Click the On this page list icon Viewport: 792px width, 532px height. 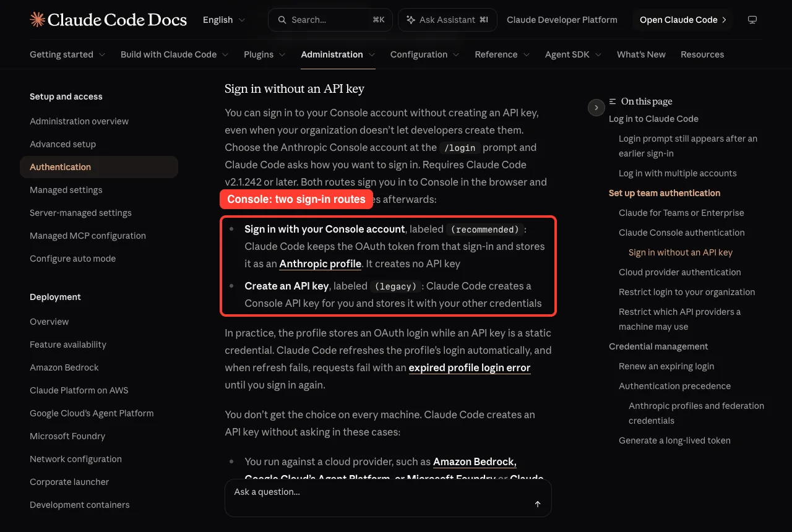click(x=613, y=101)
